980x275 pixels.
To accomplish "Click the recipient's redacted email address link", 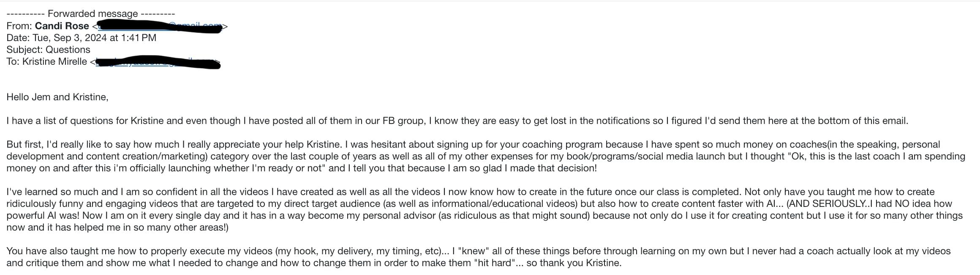I will (156, 62).
